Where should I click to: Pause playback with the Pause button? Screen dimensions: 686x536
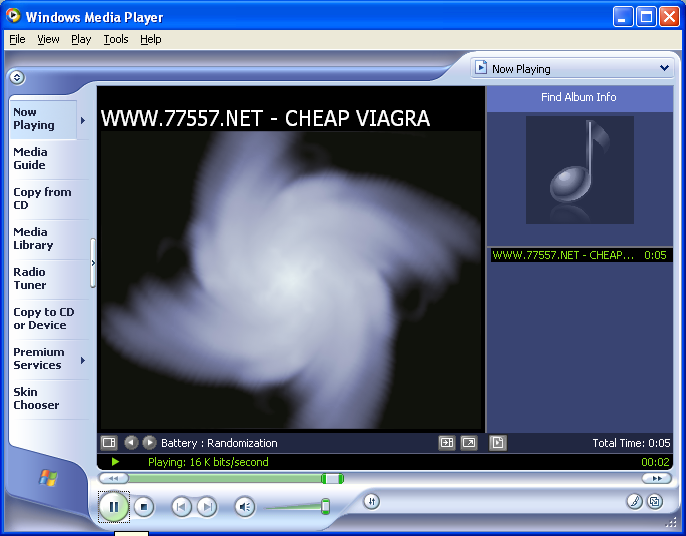tap(114, 507)
